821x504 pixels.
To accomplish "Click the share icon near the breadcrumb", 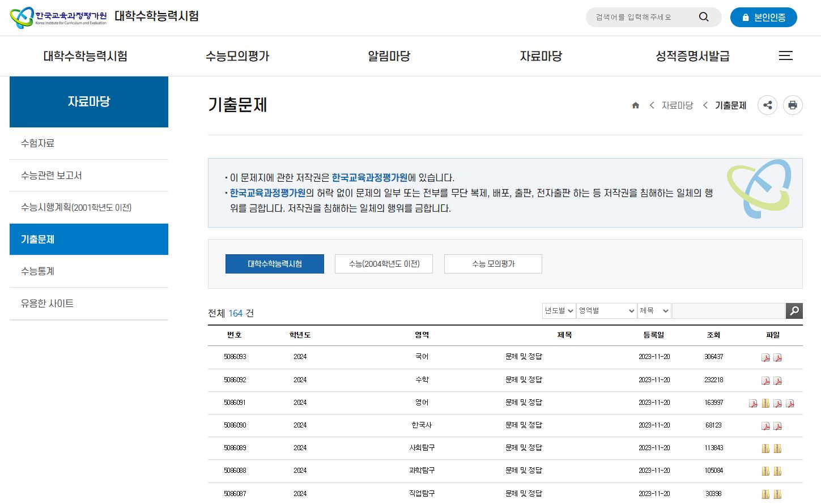I will click(767, 105).
